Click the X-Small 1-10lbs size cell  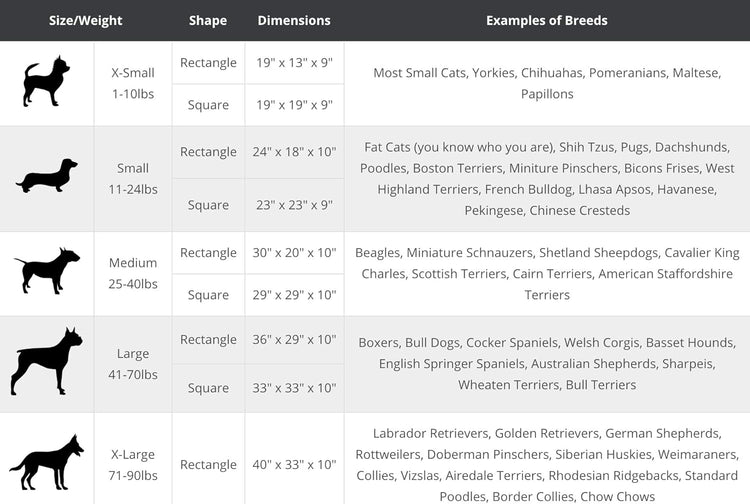click(133, 83)
